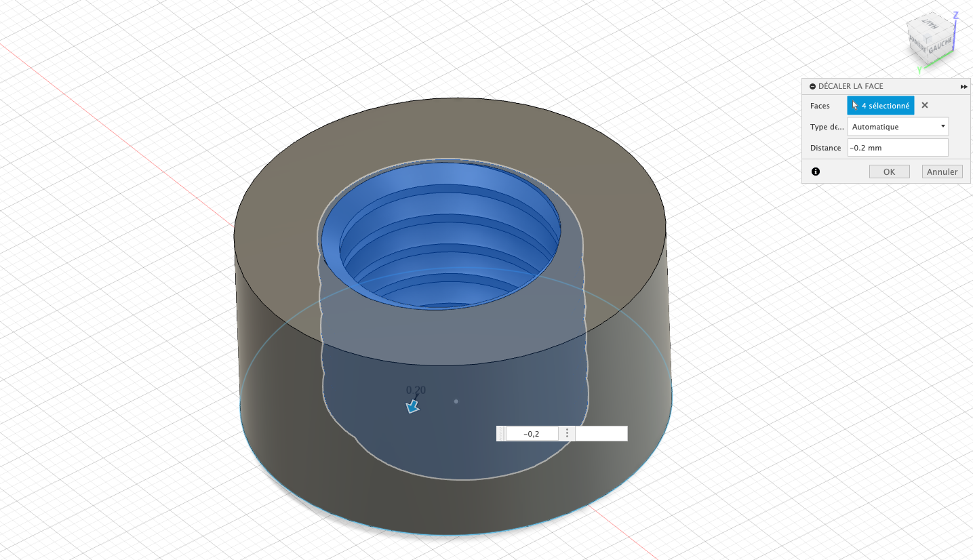Click the 'Type de...' label in the dialog
This screenshot has width=973, height=560.
tap(827, 127)
